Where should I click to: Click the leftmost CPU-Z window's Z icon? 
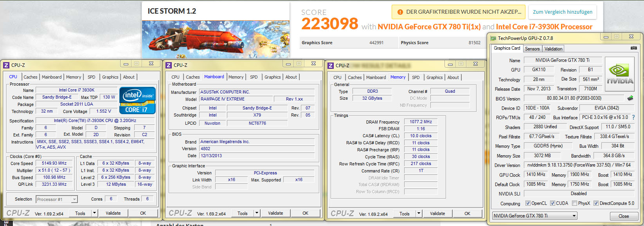coord(6,65)
